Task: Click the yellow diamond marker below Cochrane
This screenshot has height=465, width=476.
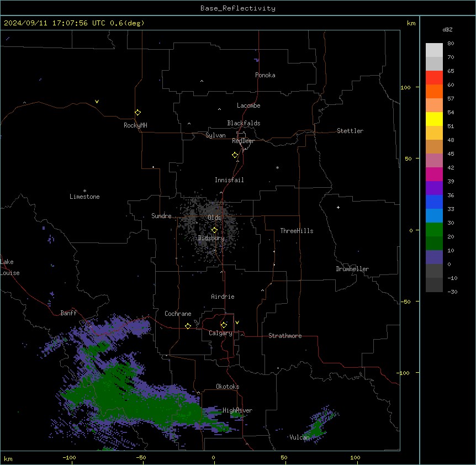Action: 188,326
